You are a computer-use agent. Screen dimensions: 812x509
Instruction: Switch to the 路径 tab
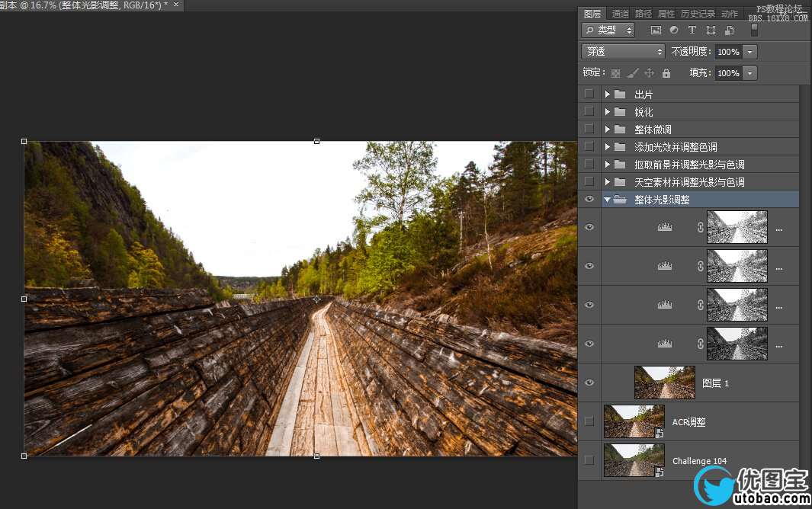(644, 14)
